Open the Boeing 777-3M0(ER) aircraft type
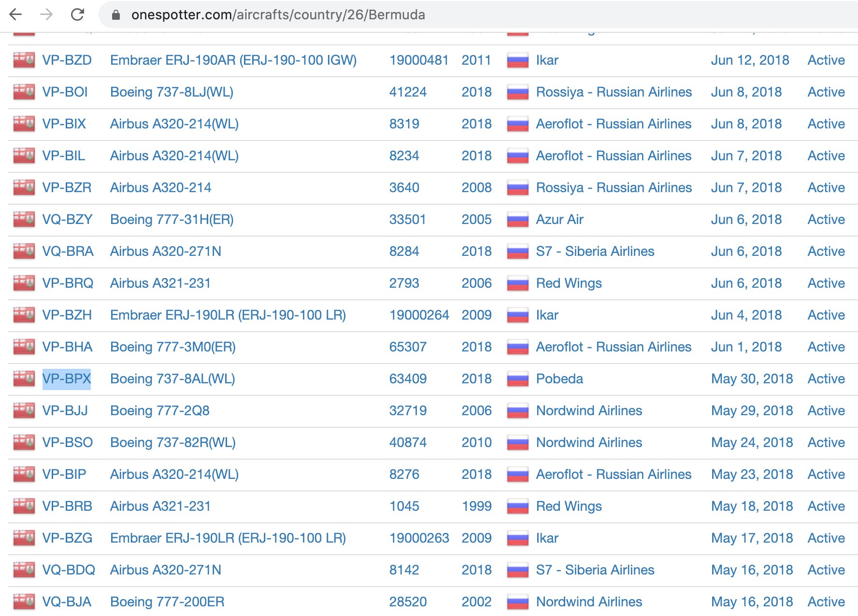Viewport: 858px width, 616px height. click(x=173, y=347)
